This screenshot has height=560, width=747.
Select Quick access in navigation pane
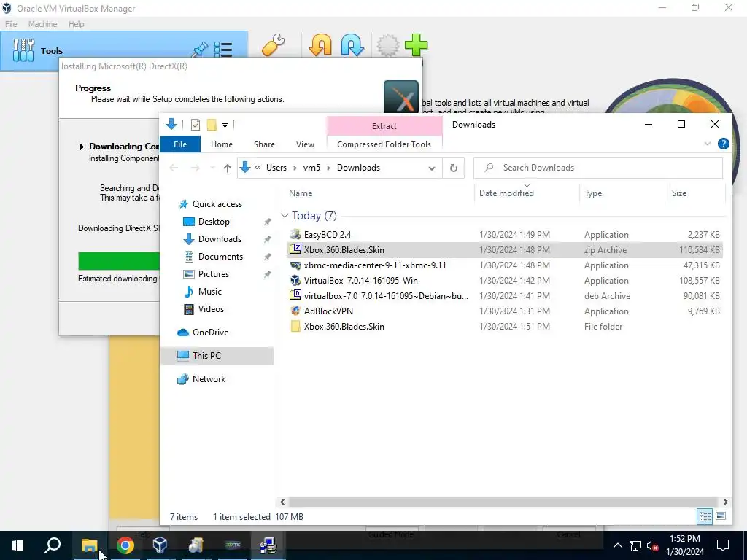pos(217,204)
